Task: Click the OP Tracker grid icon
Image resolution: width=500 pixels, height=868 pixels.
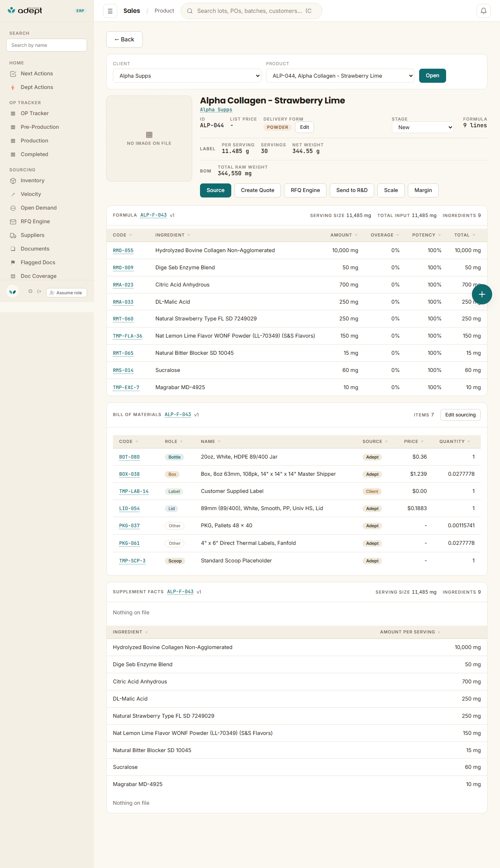Action: [x=13, y=114]
